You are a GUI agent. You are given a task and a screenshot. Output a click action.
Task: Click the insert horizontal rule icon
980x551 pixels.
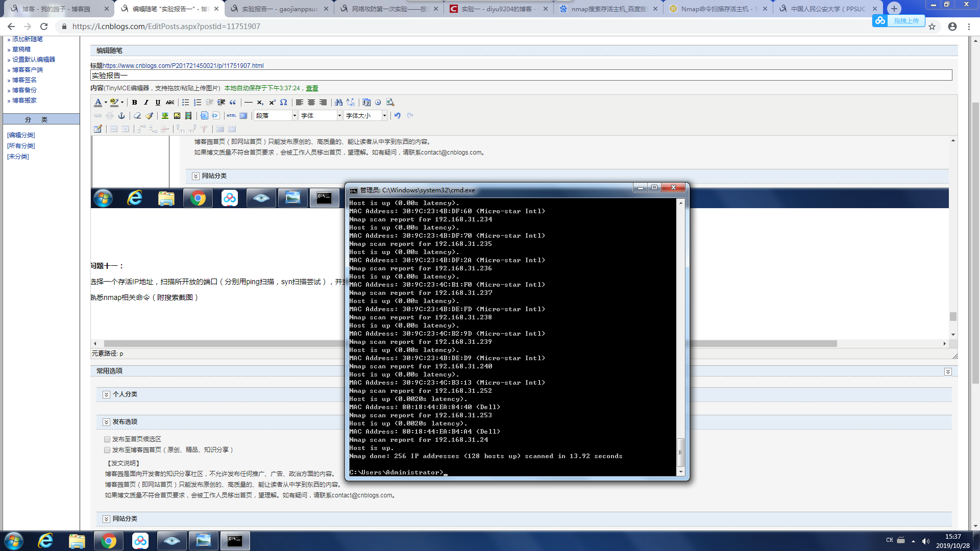248,103
